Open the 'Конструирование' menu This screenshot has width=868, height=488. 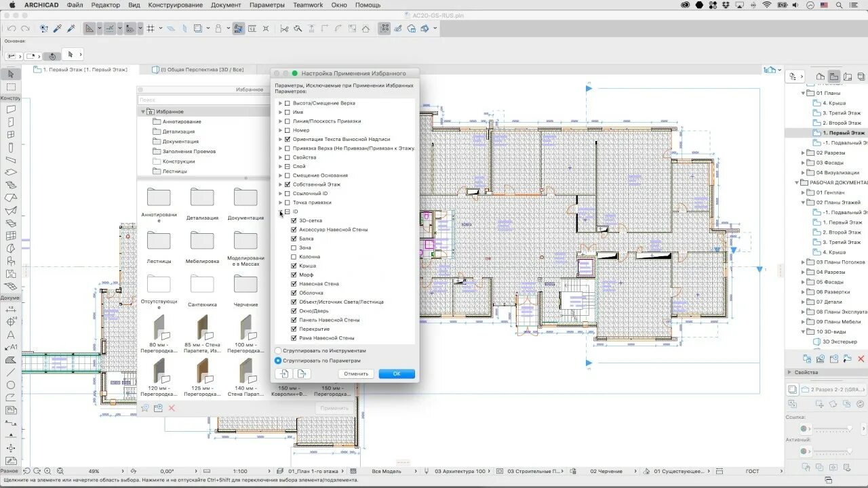(x=175, y=5)
